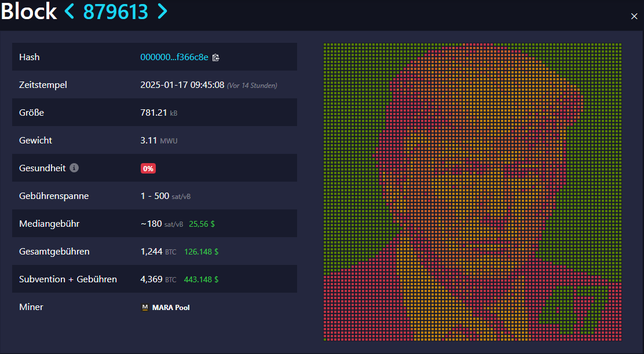Click the Hash row label
Image resolution: width=644 pixels, height=354 pixels.
29,57
